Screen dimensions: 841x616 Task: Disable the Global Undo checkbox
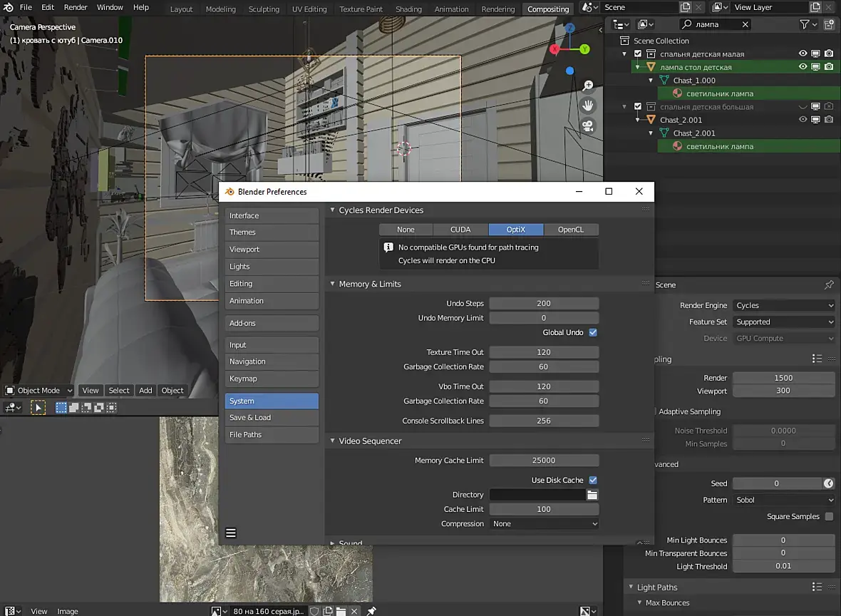tap(593, 332)
